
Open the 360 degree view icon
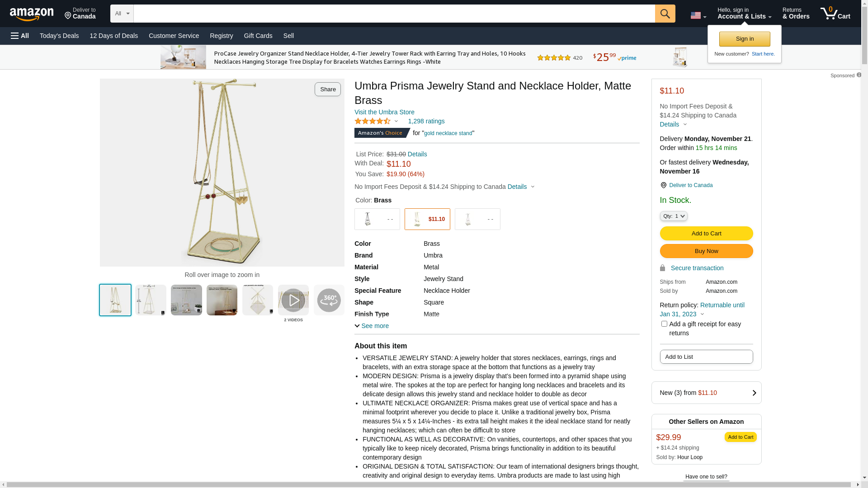pos(329,300)
